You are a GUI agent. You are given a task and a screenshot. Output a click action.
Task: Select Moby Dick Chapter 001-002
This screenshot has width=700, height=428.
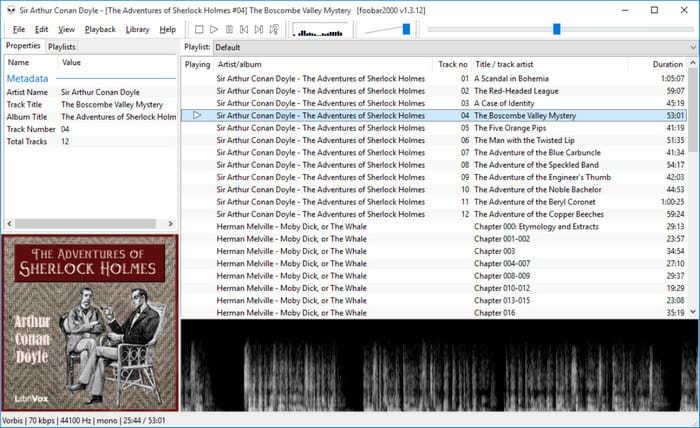click(x=433, y=239)
